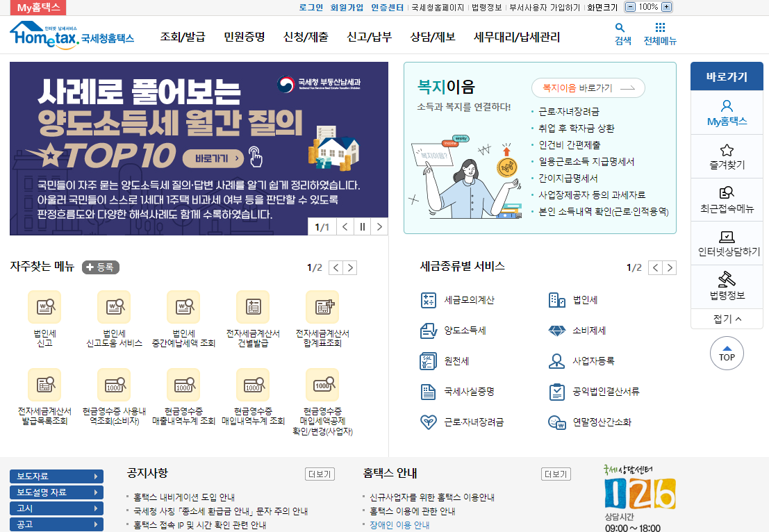This screenshot has height=532, width=769.
Task: Decrease screen size with minus button
Action: click(631, 7)
